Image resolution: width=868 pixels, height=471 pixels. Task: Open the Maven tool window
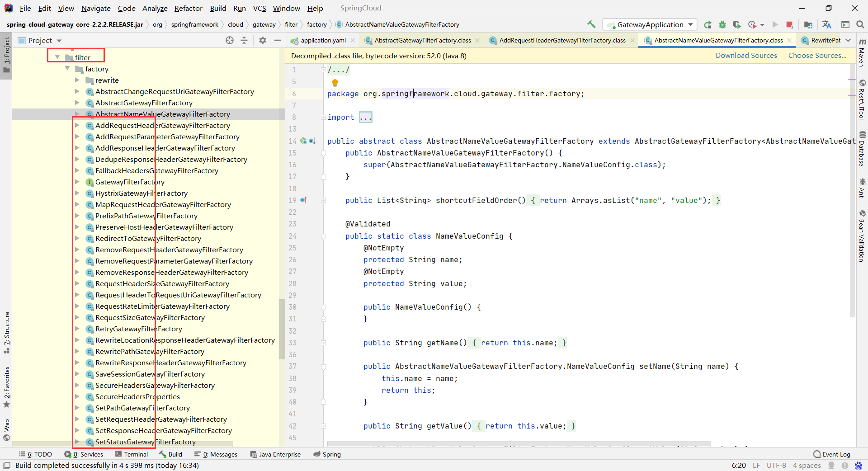pos(862,53)
